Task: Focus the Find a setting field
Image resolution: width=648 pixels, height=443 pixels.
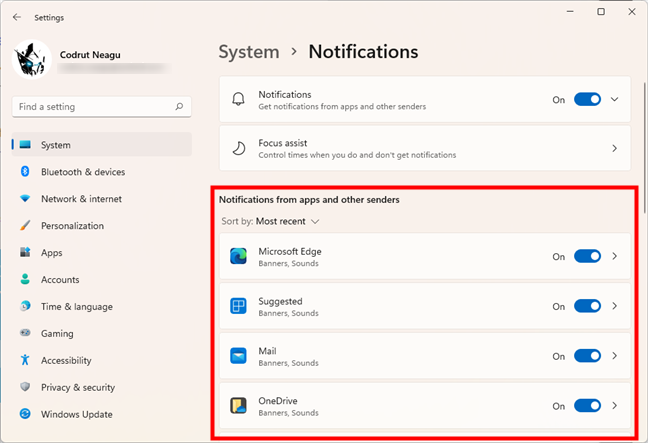Action: [102, 107]
